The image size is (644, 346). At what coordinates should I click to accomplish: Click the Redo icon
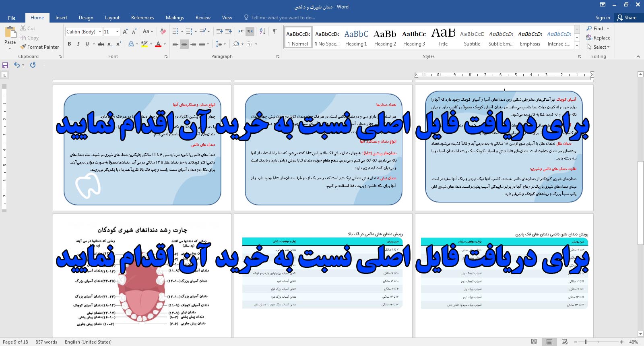33,65
